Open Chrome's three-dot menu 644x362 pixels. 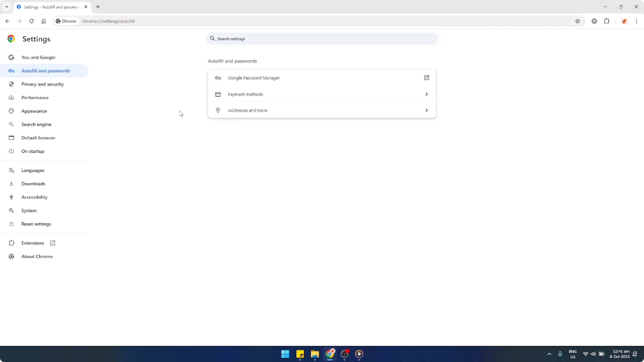tap(637, 21)
